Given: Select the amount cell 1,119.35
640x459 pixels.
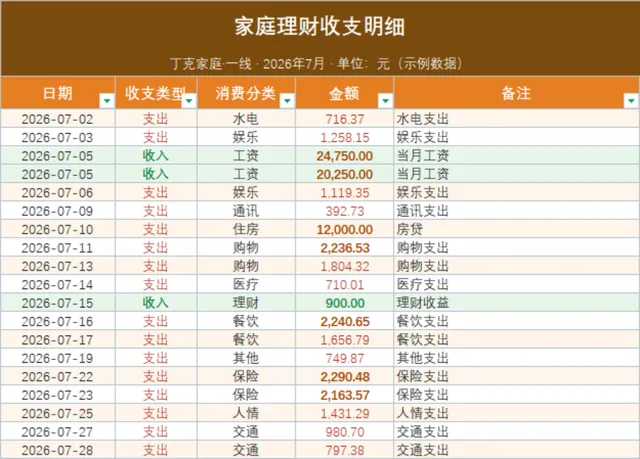Looking at the screenshot, I should (344, 192).
